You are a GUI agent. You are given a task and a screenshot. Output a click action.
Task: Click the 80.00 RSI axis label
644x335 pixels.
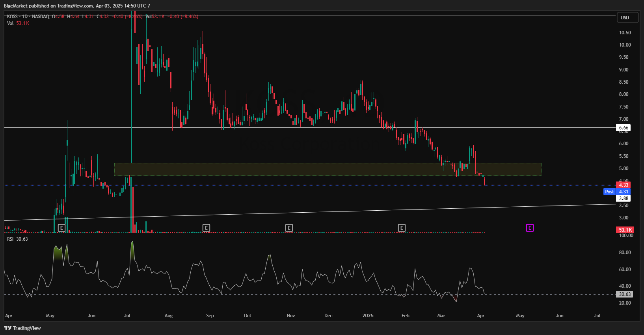coord(625,253)
